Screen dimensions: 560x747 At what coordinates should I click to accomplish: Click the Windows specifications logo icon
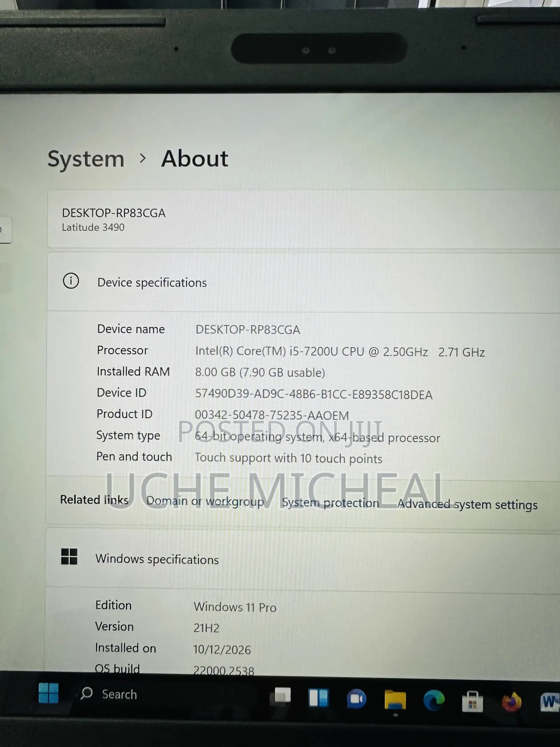[69, 557]
